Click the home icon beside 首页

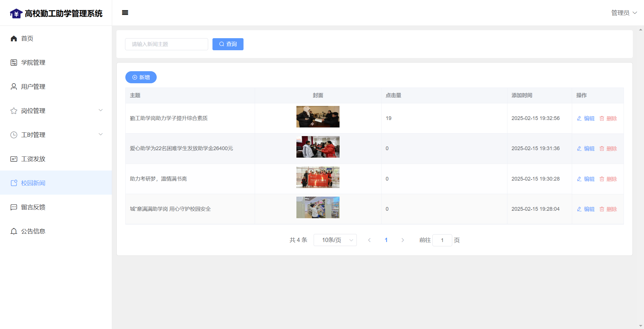[x=14, y=38]
